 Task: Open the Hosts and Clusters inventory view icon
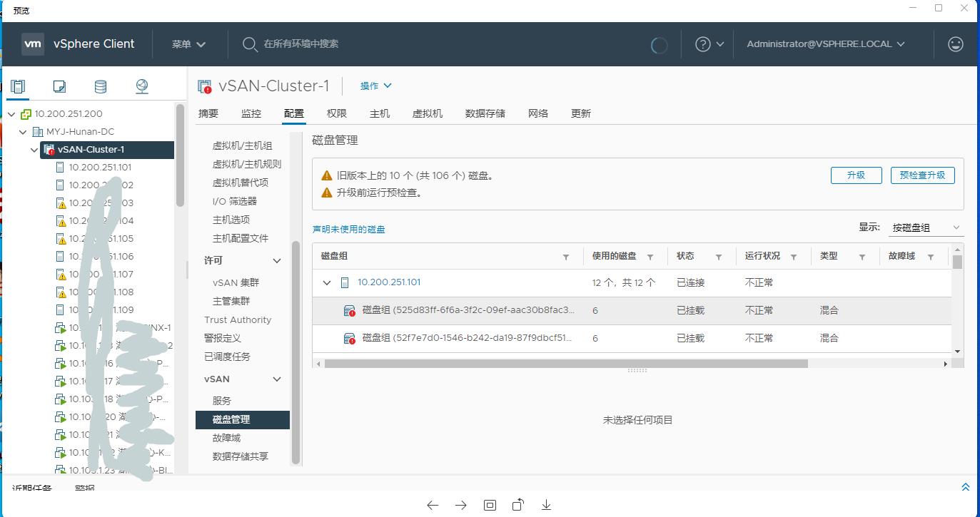tap(18, 86)
